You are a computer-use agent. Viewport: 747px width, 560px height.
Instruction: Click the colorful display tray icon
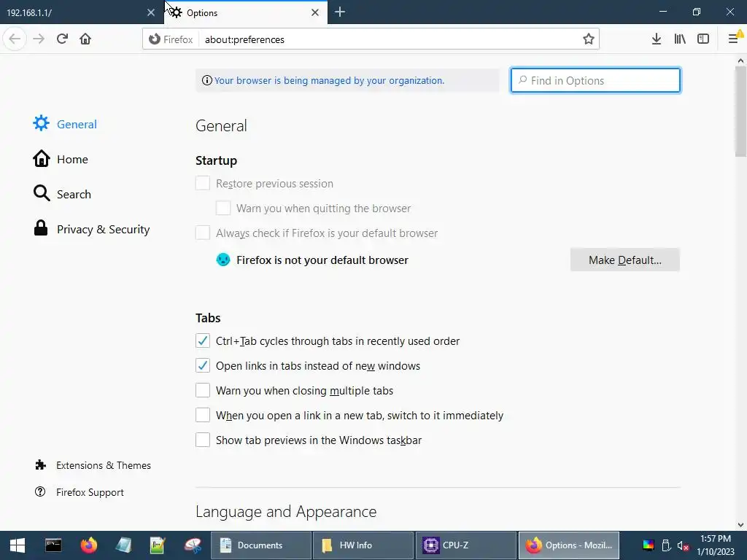649,545
